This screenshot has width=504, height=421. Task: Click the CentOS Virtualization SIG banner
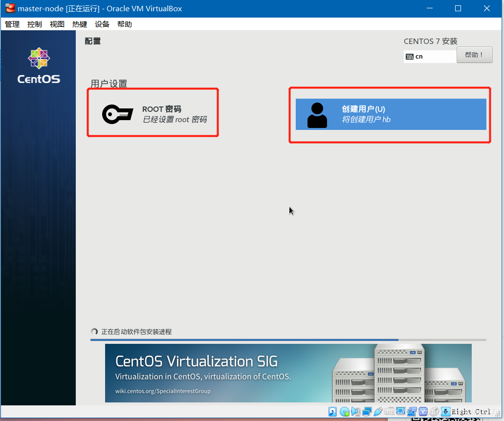point(288,373)
